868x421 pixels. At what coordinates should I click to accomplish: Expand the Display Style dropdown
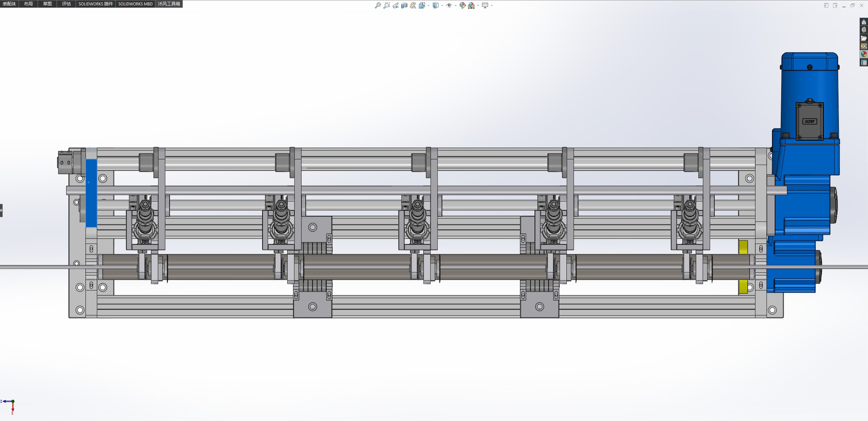442,5
